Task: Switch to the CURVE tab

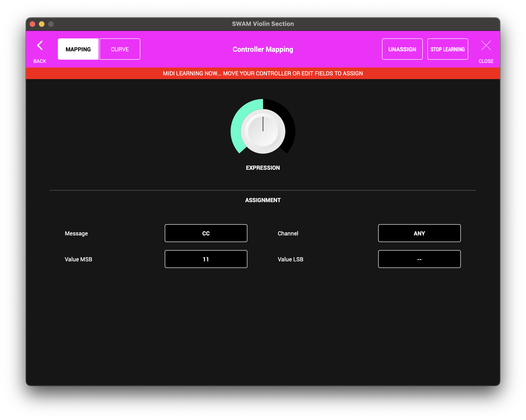Action: [x=120, y=49]
